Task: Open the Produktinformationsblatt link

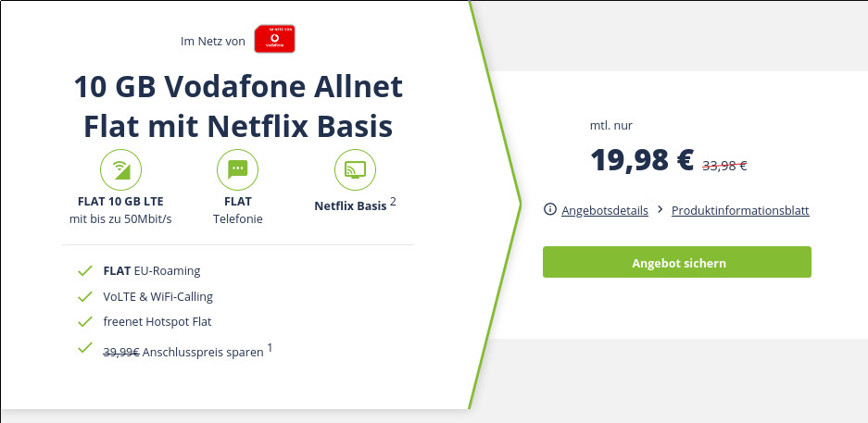Action: pyautogui.click(x=740, y=210)
